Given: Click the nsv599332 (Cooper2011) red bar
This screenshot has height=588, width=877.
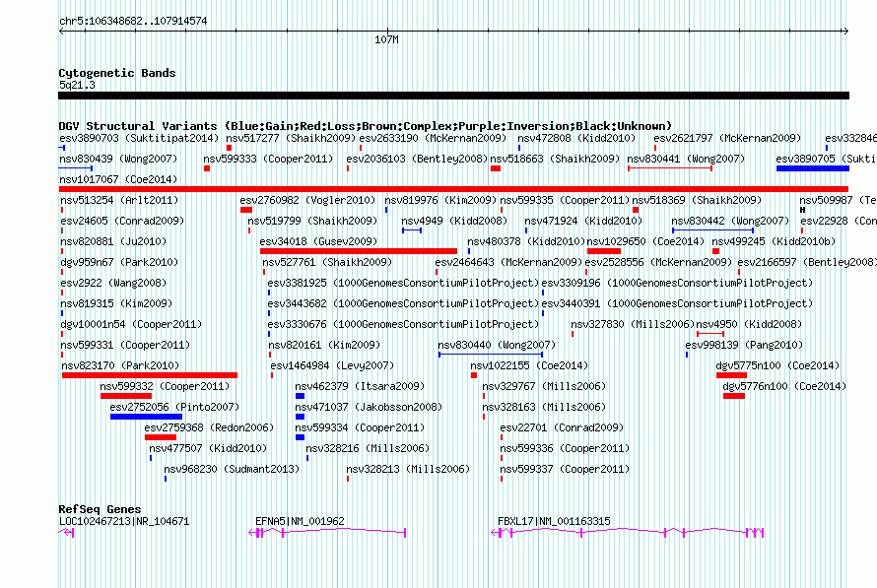Looking at the screenshot, I should pos(126,396).
